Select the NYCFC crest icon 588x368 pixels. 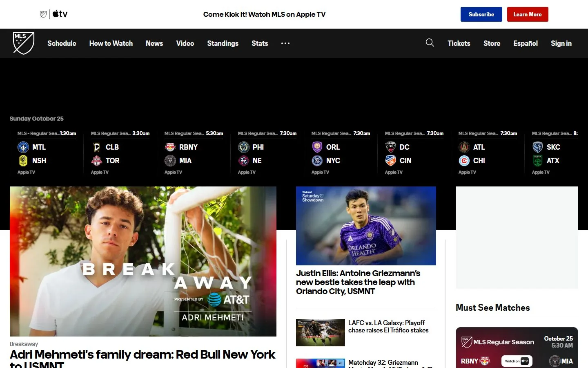pos(317,161)
